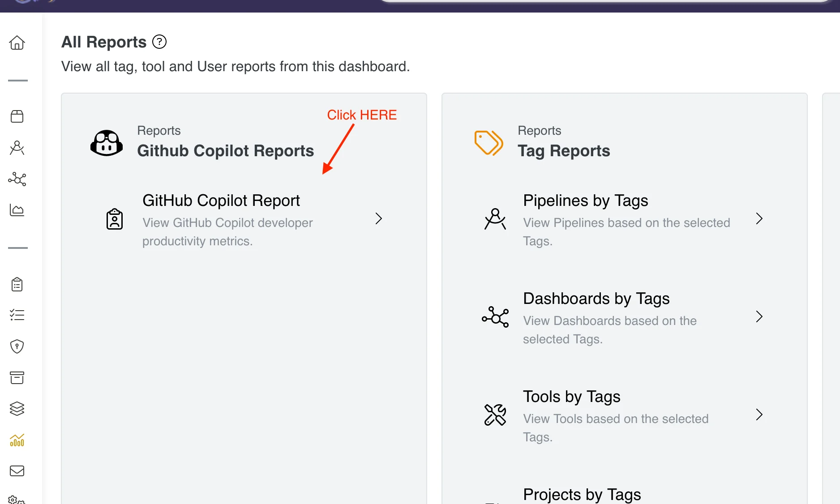The width and height of the screenshot is (840, 504).
Task: Open the archive box sidebar icon
Action: pyautogui.click(x=17, y=377)
